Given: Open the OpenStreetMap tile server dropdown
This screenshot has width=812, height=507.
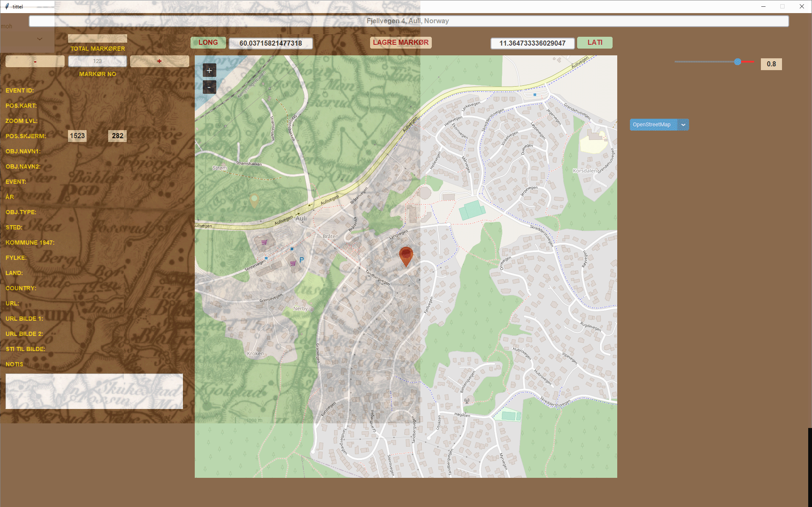Looking at the screenshot, I should pyautogui.click(x=683, y=125).
